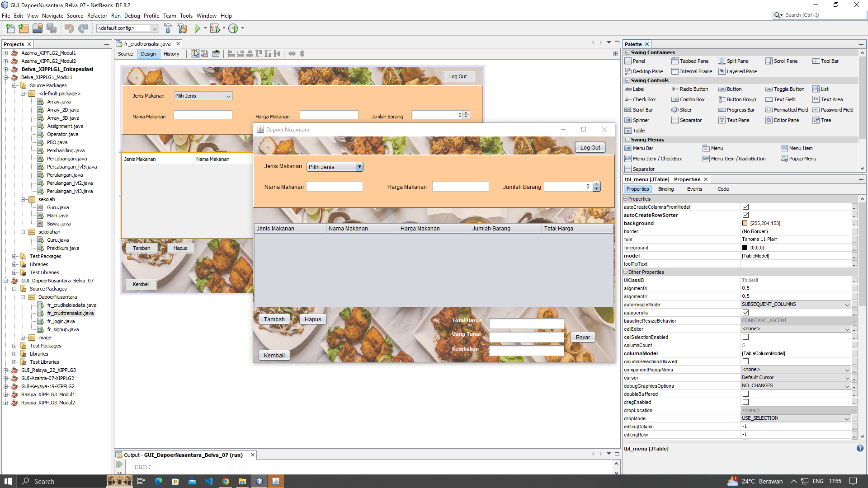Click the Preview Design eye icon

[216, 54]
